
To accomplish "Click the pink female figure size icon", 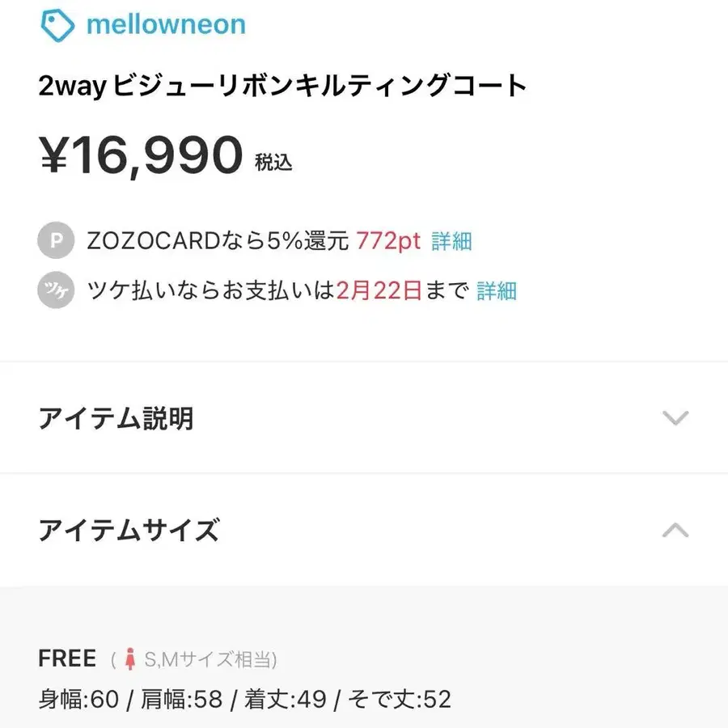I will [129, 658].
